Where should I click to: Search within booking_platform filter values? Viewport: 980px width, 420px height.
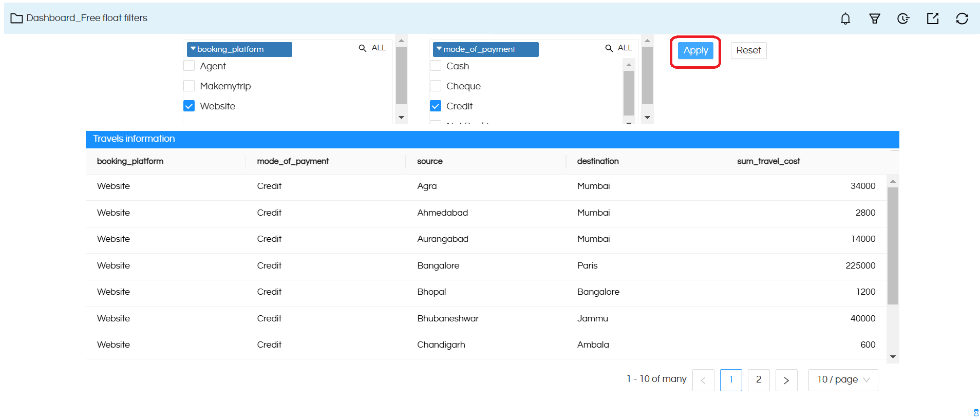click(x=363, y=48)
